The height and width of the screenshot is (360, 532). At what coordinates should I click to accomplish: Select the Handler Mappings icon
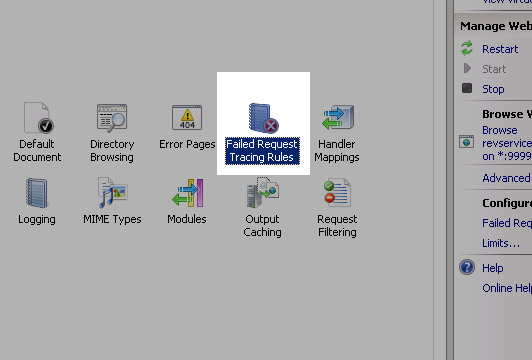(338, 117)
